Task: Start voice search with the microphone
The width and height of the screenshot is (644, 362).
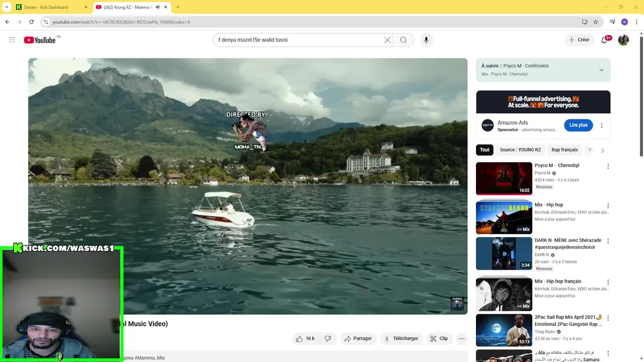Action: point(426,40)
